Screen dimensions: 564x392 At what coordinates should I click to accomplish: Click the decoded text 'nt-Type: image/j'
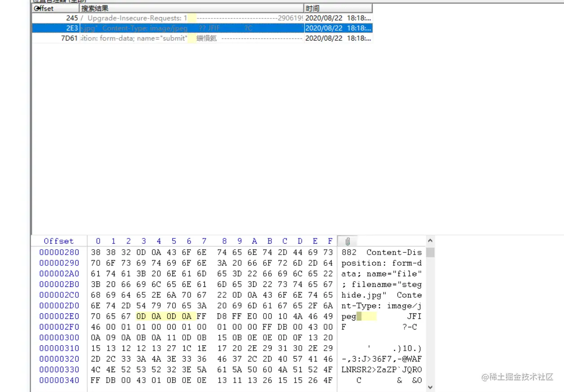(x=382, y=306)
